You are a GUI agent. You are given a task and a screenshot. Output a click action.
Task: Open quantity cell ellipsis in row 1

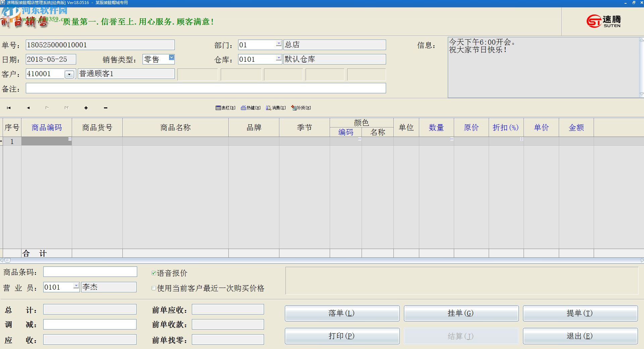pyautogui.click(x=452, y=139)
